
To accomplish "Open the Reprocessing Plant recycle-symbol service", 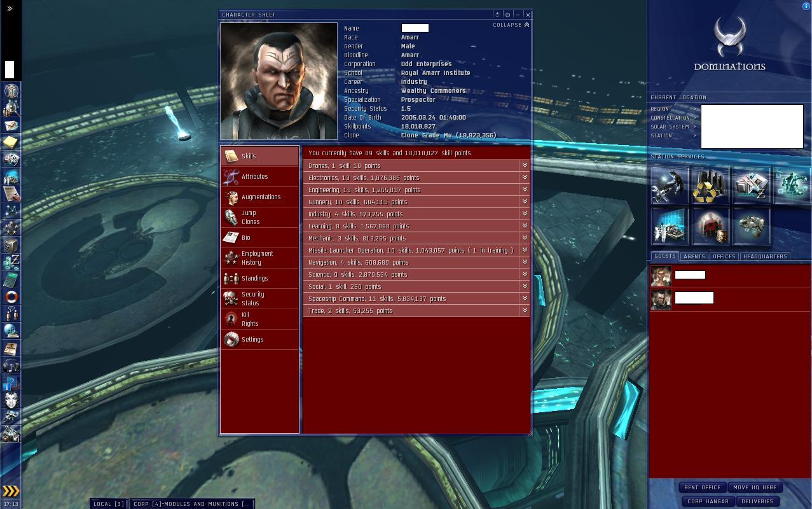I will click(711, 185).
